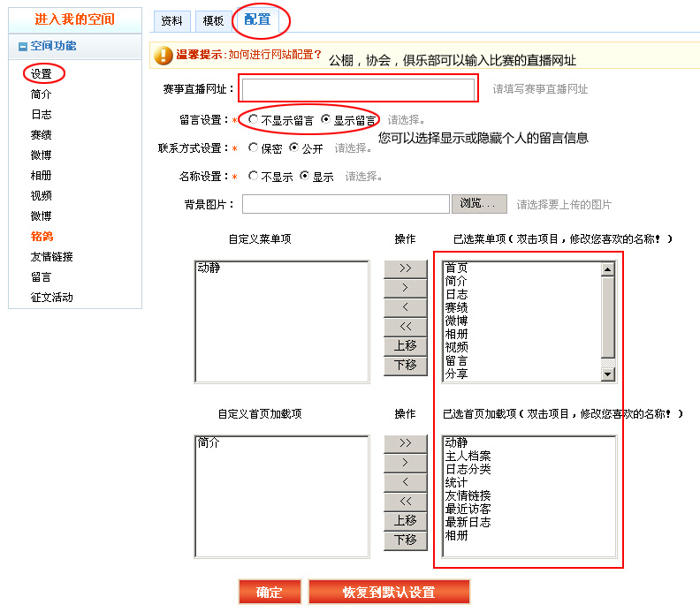This screenshot has height=612, width=700.
Task: Click the orange 温馨提示 warning icon
Action: click(164, 56)
